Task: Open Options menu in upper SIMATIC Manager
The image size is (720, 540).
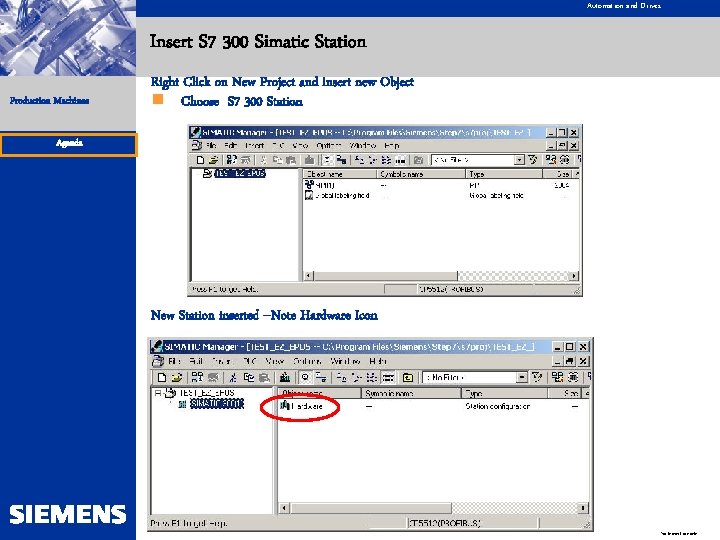Action: point(328,146)
